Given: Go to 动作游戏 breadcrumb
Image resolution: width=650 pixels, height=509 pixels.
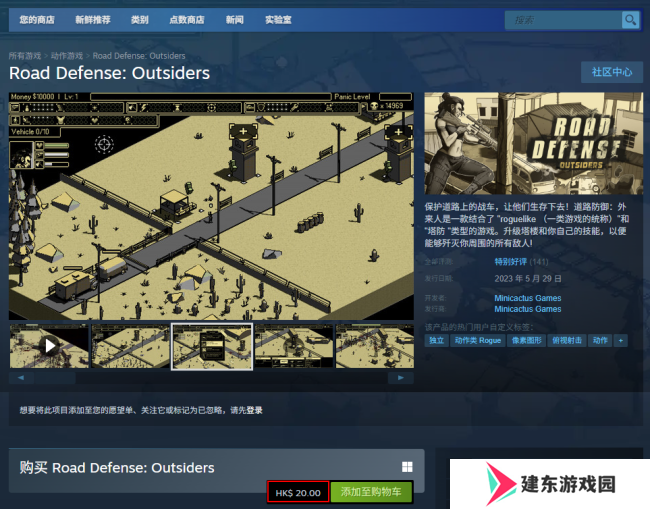Looking at the screenshot, I should pos(67,56).
